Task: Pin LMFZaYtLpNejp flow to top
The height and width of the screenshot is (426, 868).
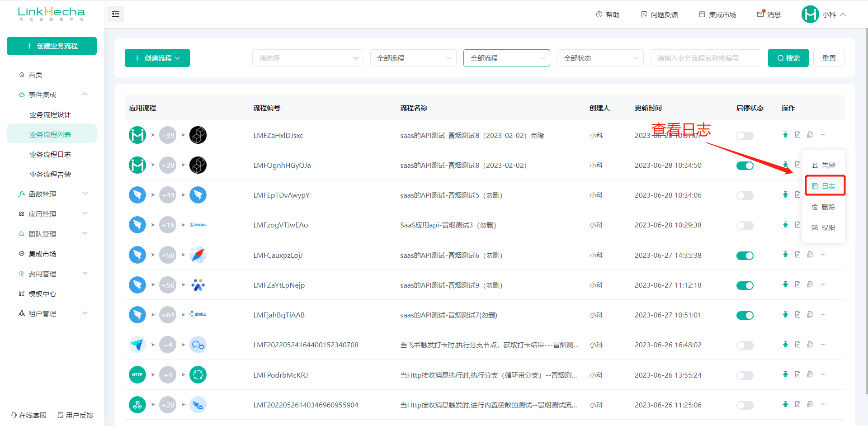Action: coord(785,284)
